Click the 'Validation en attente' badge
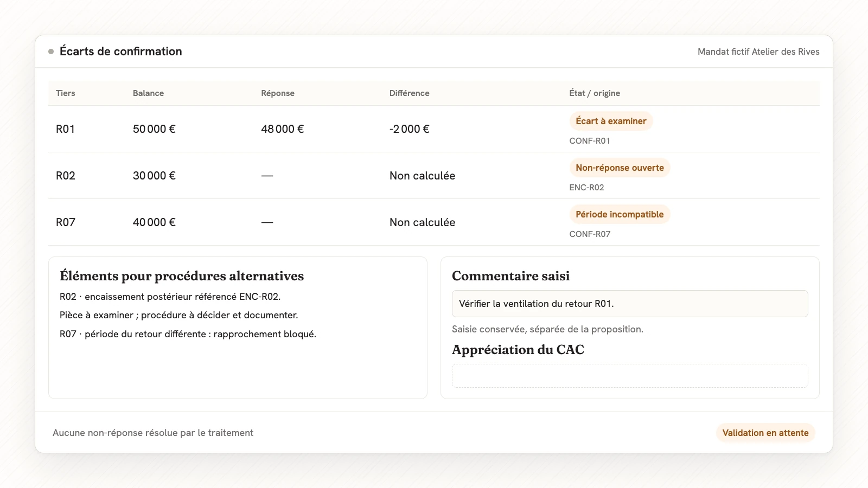The image size is (868, 488). (765, 433)
